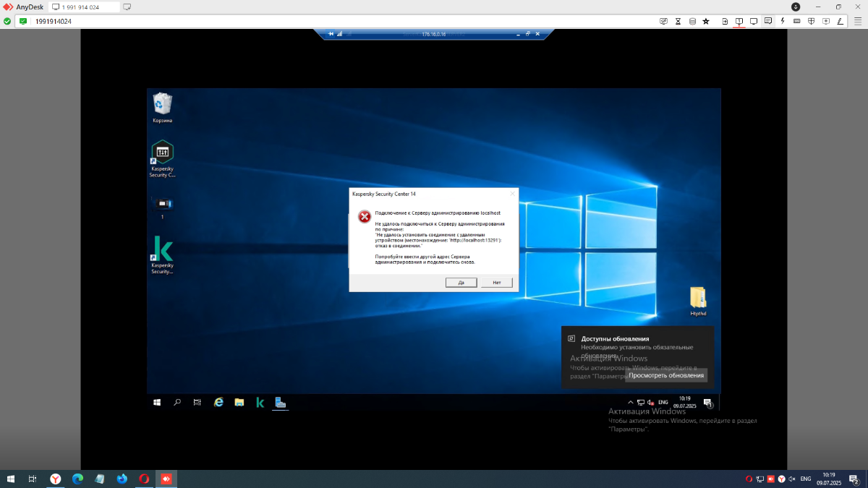
Task: Open the remote network tray icon
Action: point(641,403)
